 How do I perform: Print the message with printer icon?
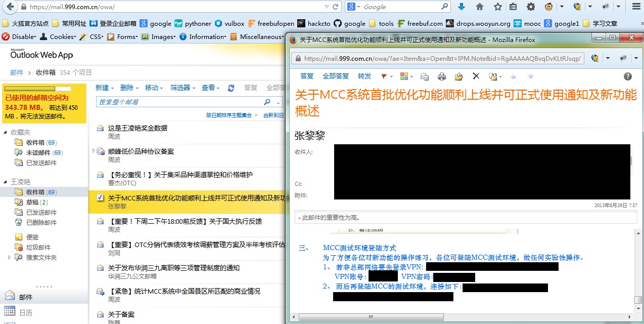click(442, 76)
